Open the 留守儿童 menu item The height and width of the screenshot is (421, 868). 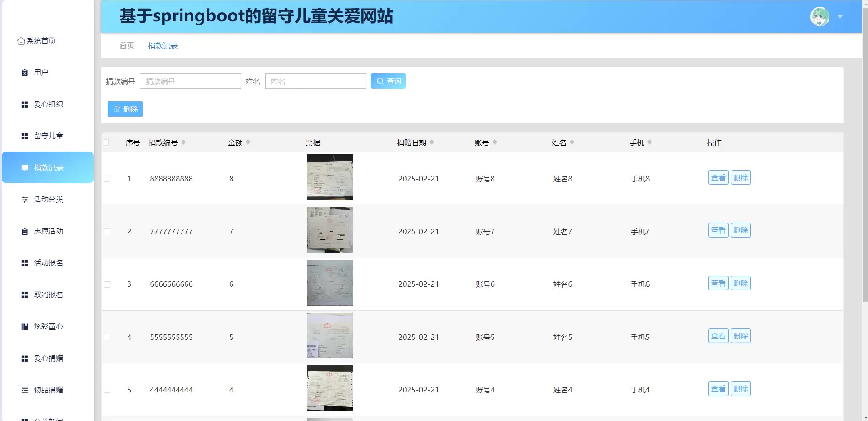48,136
